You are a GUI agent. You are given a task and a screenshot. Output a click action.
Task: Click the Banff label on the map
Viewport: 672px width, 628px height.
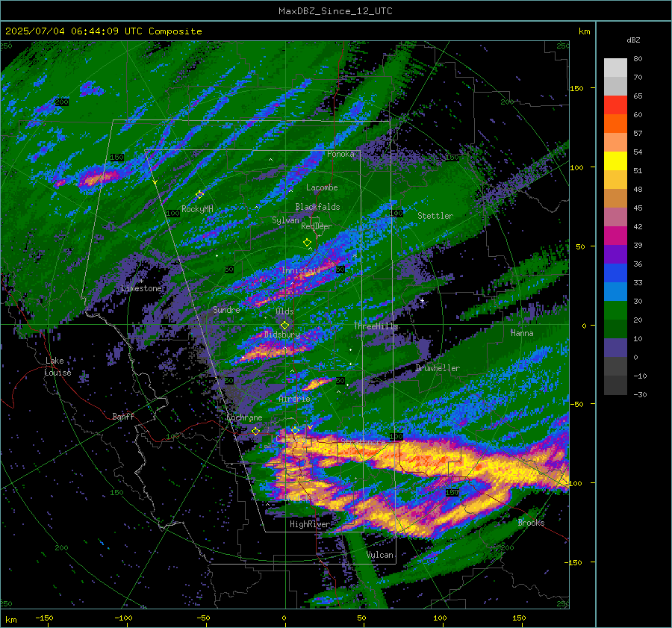click(x=123, y=417)
